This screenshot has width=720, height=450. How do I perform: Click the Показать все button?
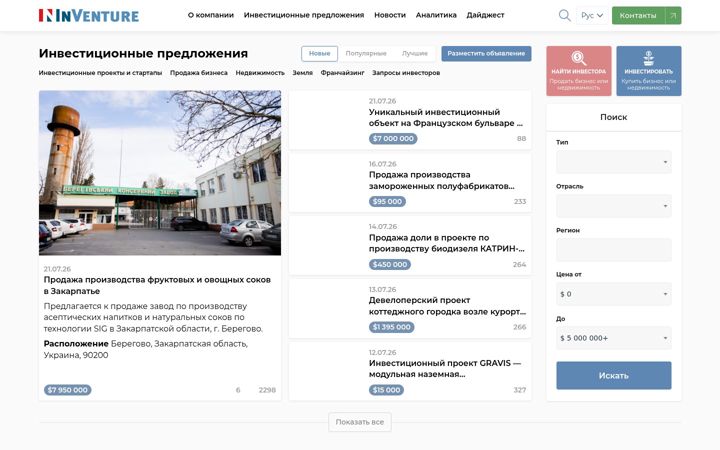point(360,422)
